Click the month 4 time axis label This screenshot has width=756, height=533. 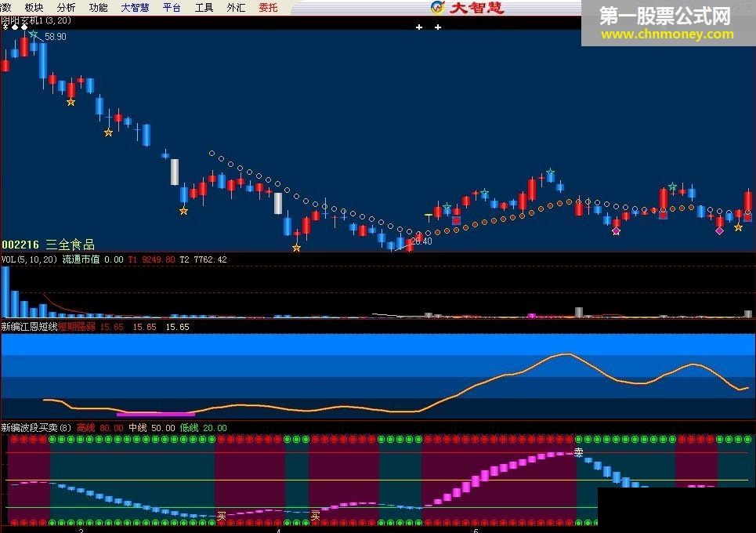click(279, 530)
